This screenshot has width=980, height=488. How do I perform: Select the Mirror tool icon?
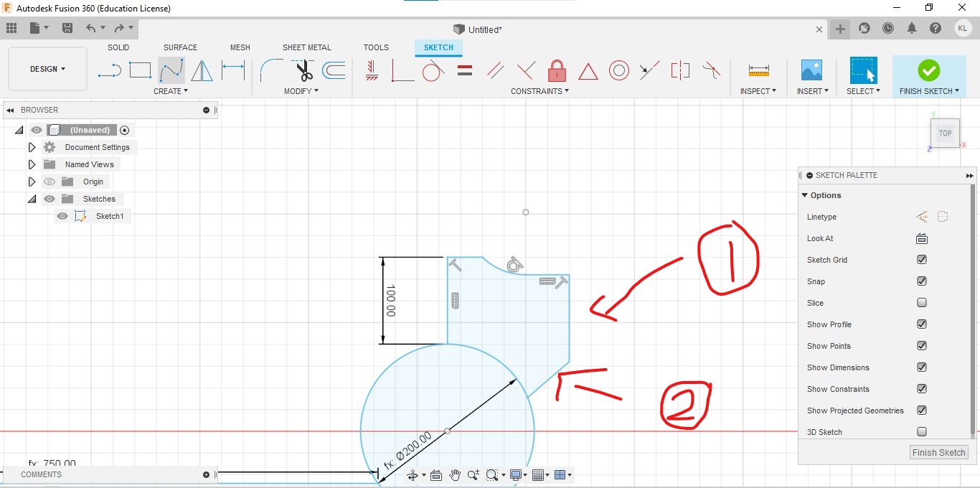tap(202, 70)
